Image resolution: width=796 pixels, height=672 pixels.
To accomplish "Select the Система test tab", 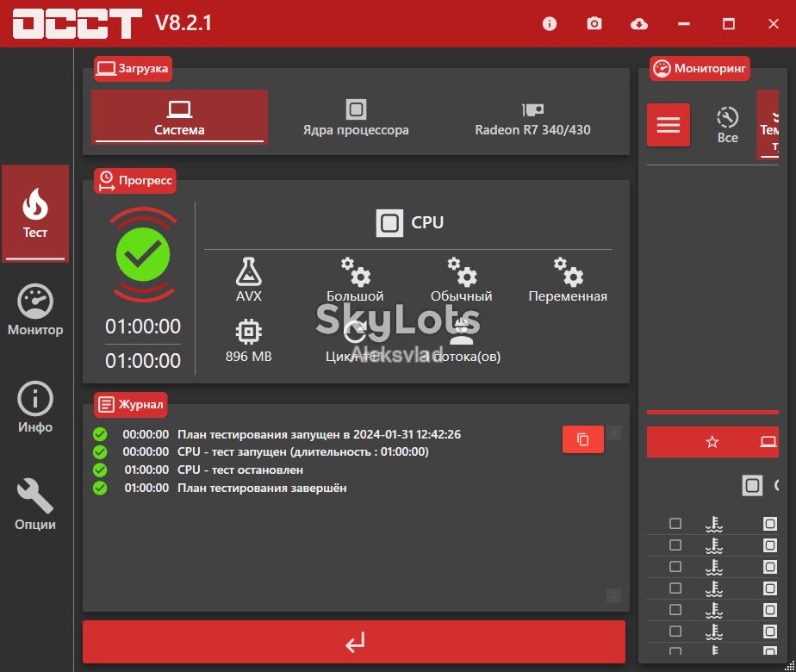I will 180,117.
